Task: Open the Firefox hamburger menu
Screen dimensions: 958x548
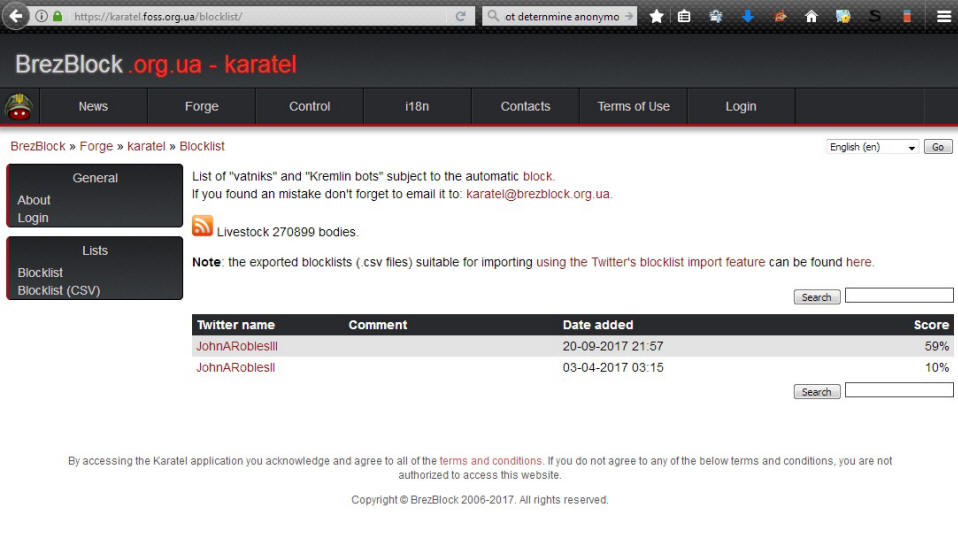Action: click(943, 16)
